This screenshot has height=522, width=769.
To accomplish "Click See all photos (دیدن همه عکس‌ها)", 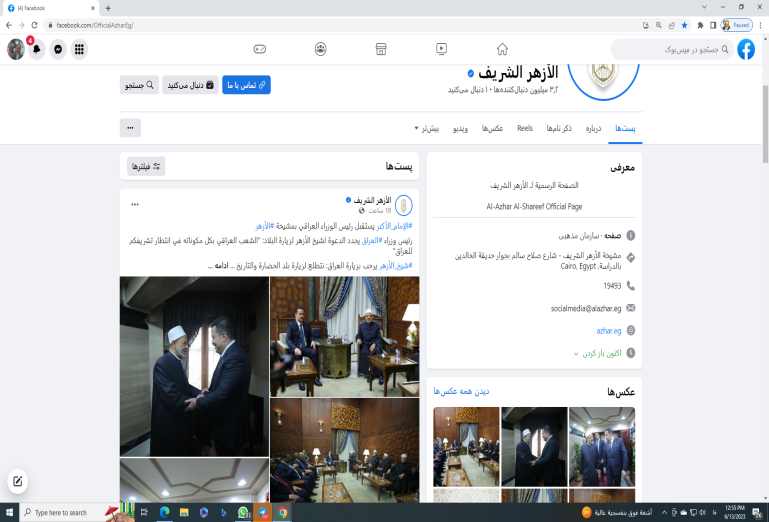I will (461, 391).
